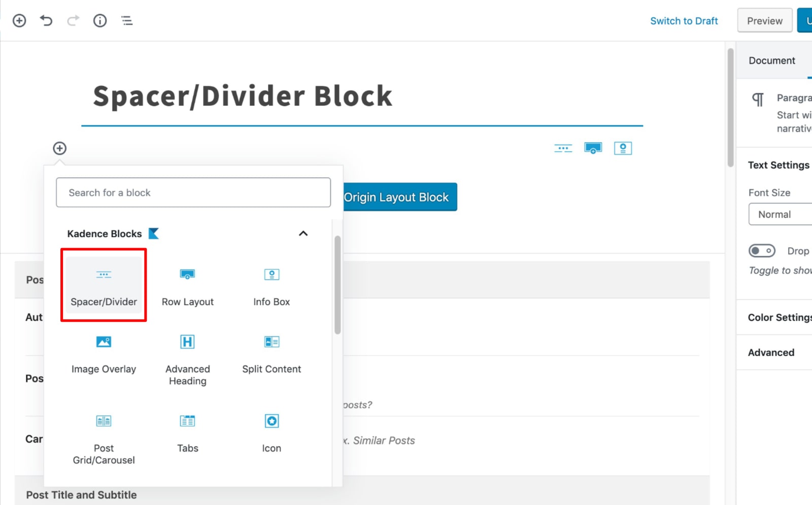Open the Font Size dropdown showing Normal
Viewport: 812px width, 505px height.
pos(780,214)
